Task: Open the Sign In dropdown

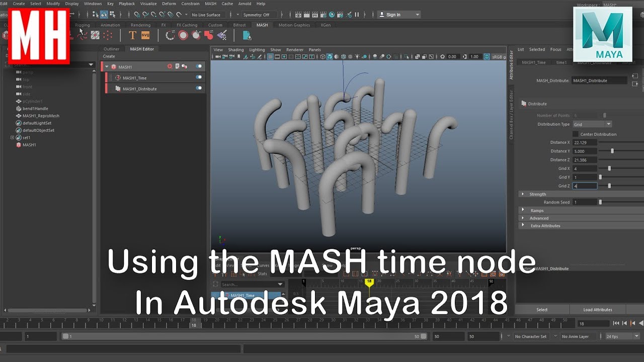Action: click(x=398, y=15)
